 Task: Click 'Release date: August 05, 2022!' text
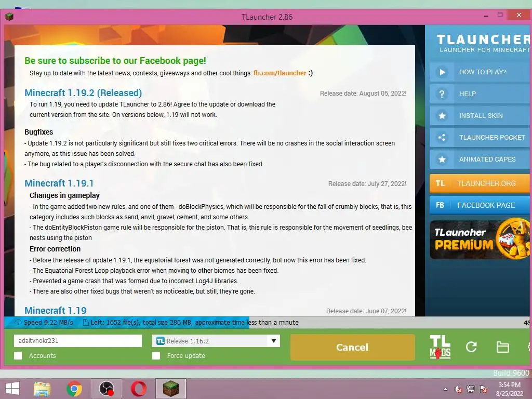[363, 94]
